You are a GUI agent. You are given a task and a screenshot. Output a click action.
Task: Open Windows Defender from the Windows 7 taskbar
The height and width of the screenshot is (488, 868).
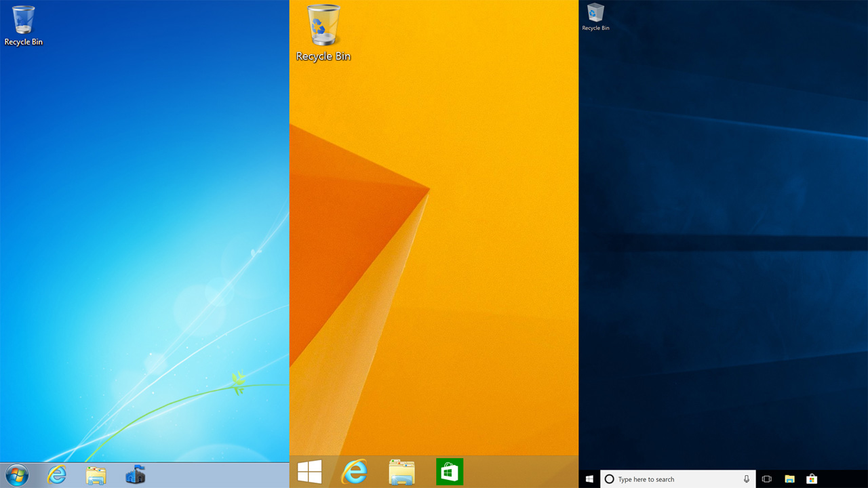tap(137, 474)
